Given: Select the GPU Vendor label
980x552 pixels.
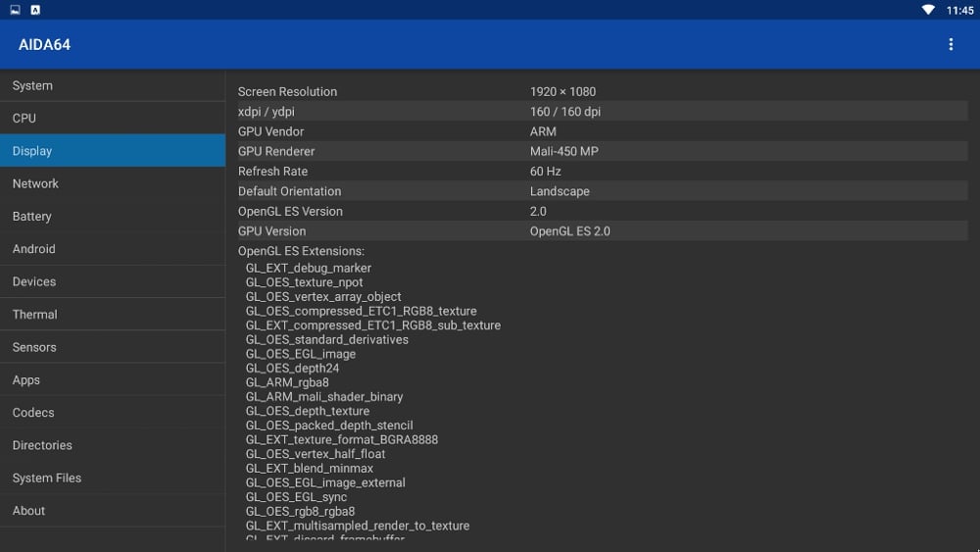Looking at the screenshot, I should (x=270, y=131).
